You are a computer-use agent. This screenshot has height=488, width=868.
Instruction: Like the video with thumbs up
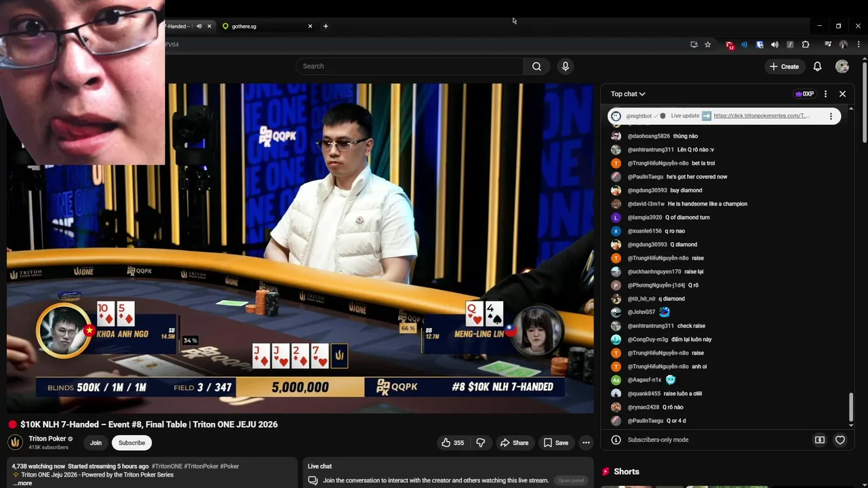pos(452,443)
